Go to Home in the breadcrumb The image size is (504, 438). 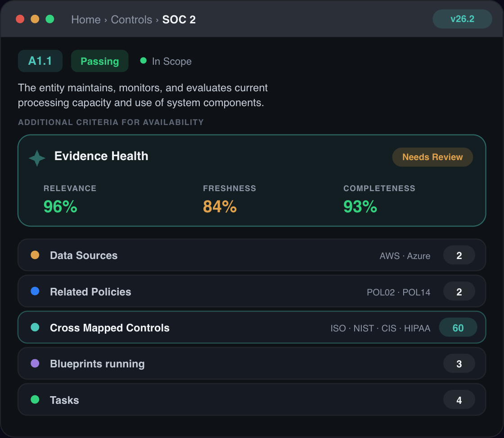pos(86,20)
